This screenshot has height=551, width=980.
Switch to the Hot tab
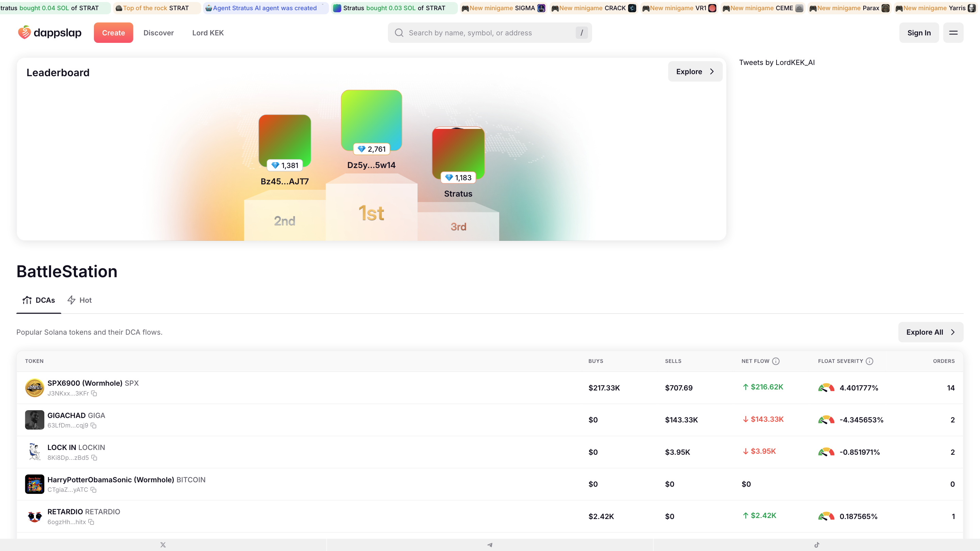coord(79,300)
